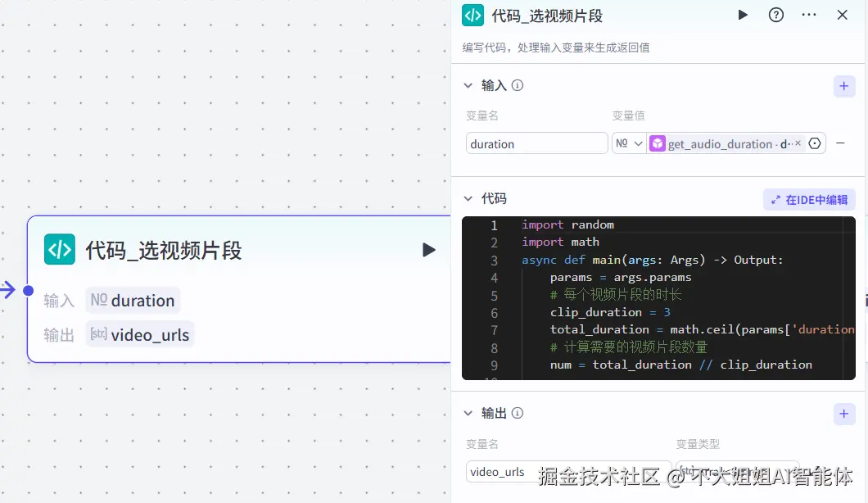Collapse the 输入 section
Viewport: 868px width, 503px height.
468,85
